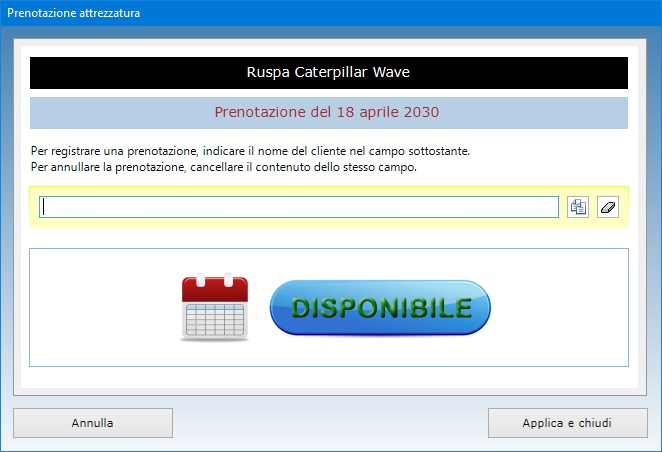Click the DISPONIBILE availability badge
The height and width of the screenshot is (452, 662).
(x=380, y=308)
